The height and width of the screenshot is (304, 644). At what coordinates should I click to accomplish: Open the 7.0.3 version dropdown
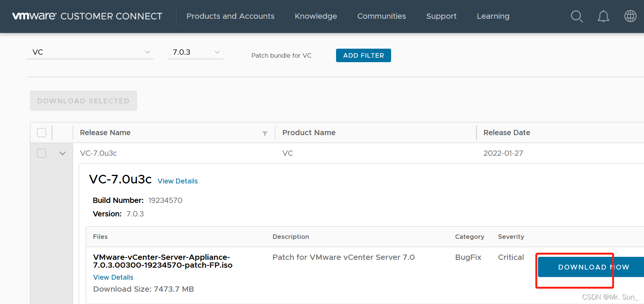click(x=195, y=52)
